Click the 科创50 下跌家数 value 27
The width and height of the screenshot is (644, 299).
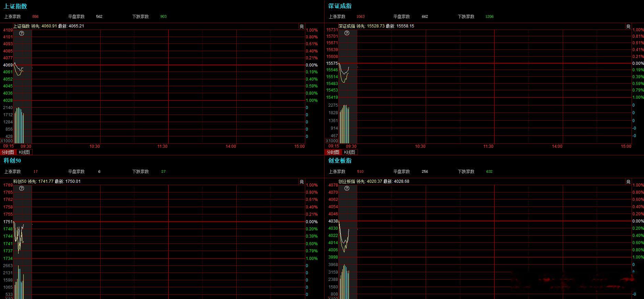click(163, 171)
